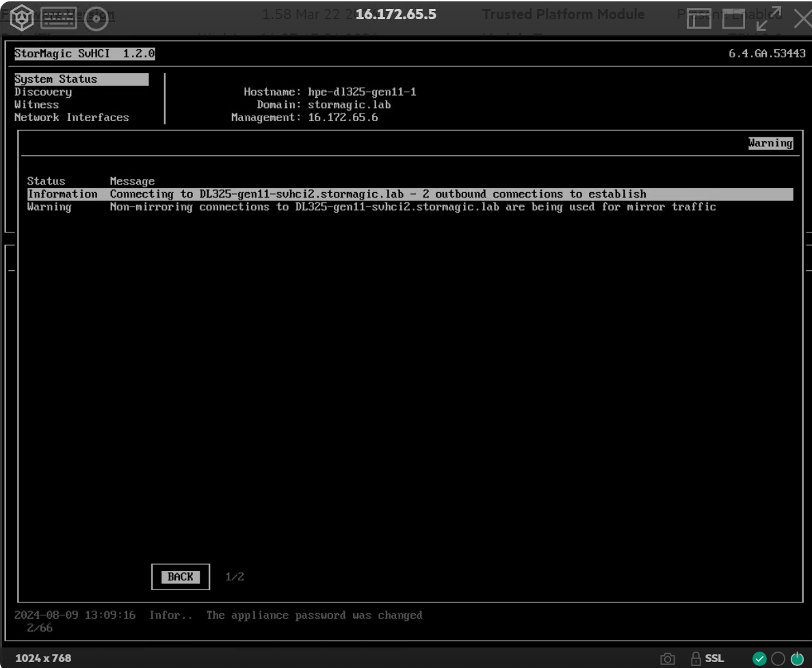Open the virtual keyboard icon
Viewport: 812px width, 668px height.
click(59, 18)
